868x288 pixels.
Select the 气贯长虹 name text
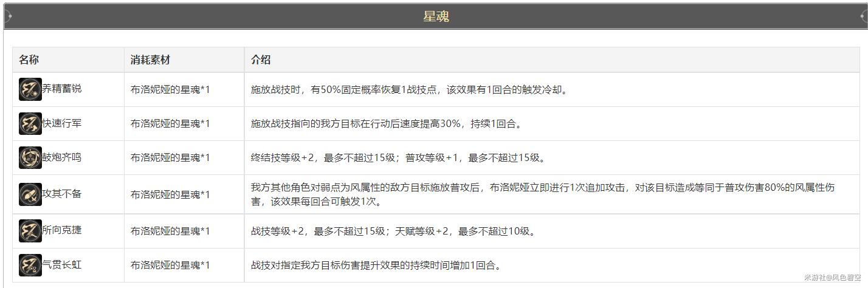pyautogui.click(x=61, y=265)
